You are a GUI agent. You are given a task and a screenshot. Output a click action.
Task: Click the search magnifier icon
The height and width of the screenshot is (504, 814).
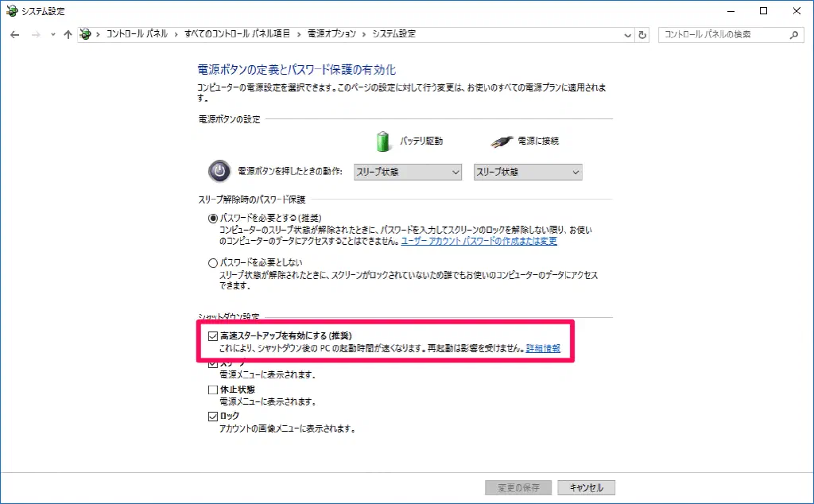(794, 35)
